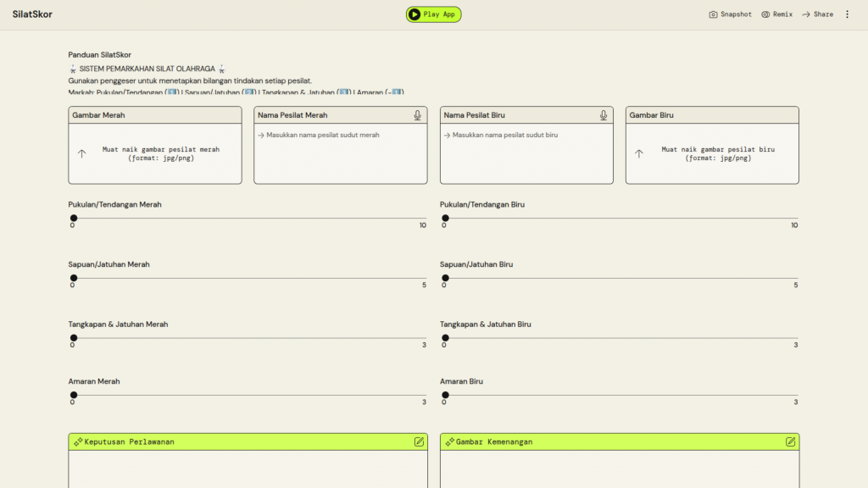
Task: Click the sparkle icon beside Gambar Kemenangan
Action: click(x=449, y=441)
